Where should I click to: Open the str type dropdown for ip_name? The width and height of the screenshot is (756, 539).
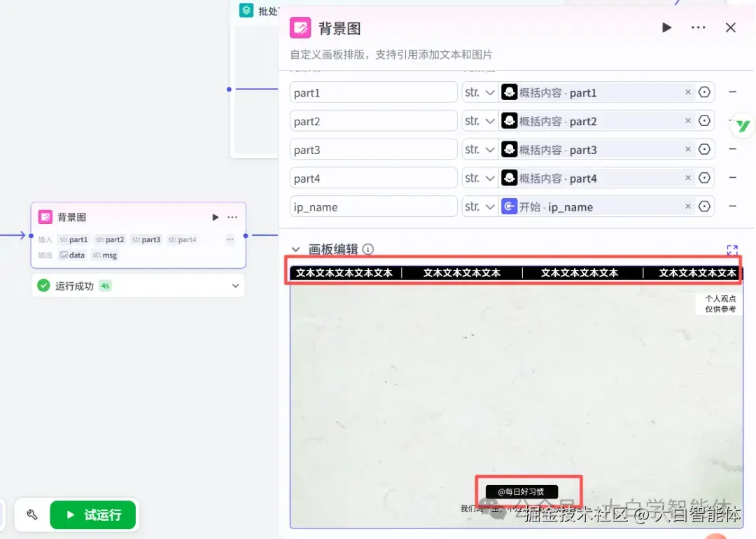coord(479,206)
